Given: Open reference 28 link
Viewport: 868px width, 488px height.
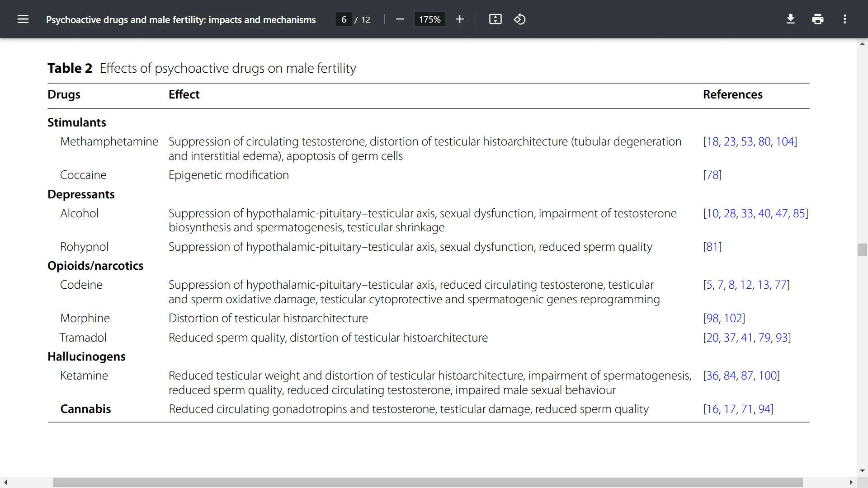Looking at the screenshot, I should [730, 213].
